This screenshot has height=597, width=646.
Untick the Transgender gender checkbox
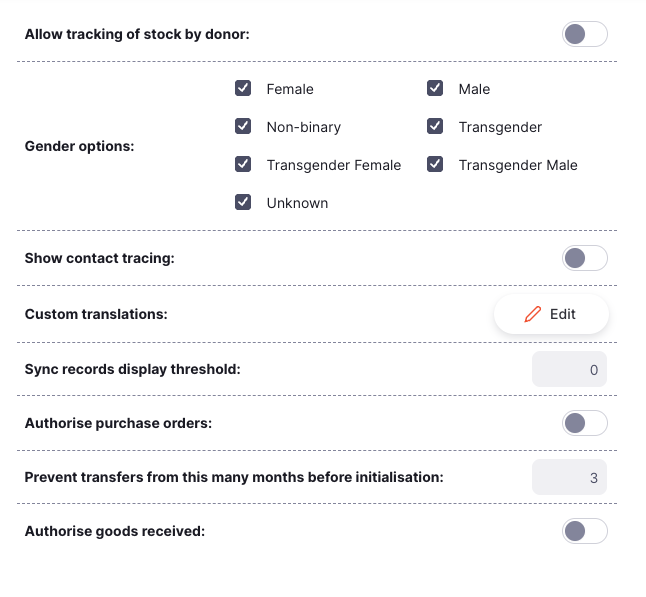(435, 127)
